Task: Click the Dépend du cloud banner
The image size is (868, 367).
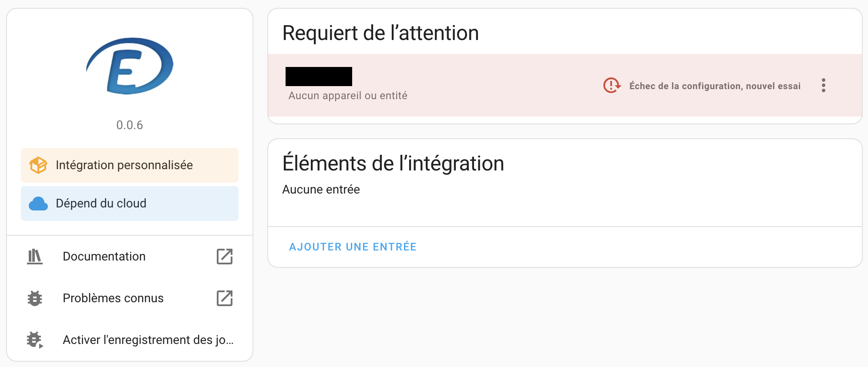Action: (101, 204)
